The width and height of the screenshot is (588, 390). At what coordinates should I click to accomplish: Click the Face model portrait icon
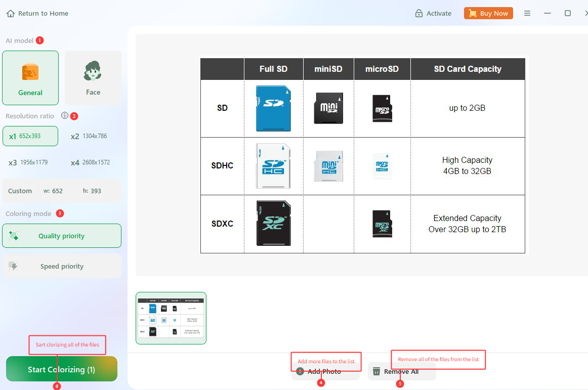coord(93,71)
